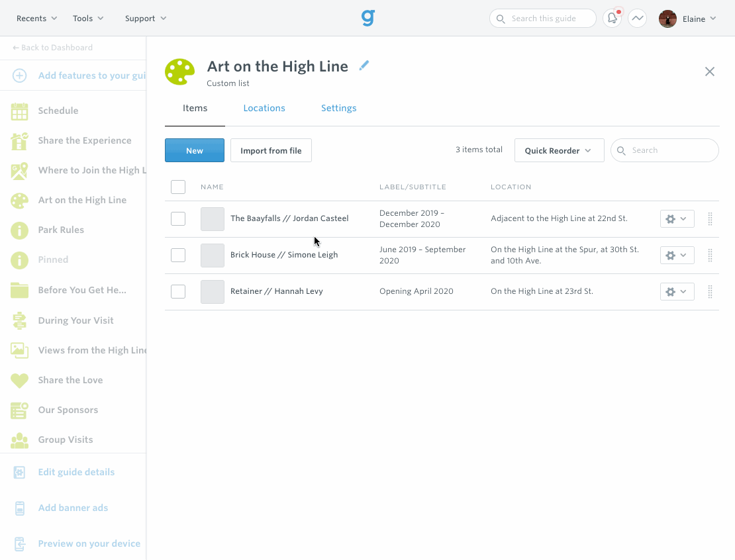Expand the Quick Reorder dropdown
This screenshot has width=735, height=560.
tap(559, 150)
